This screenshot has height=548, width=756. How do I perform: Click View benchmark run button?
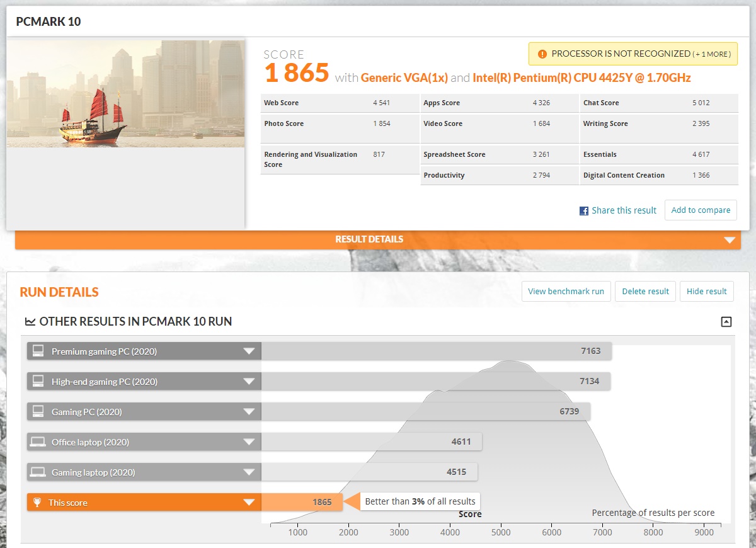(566, 291)
